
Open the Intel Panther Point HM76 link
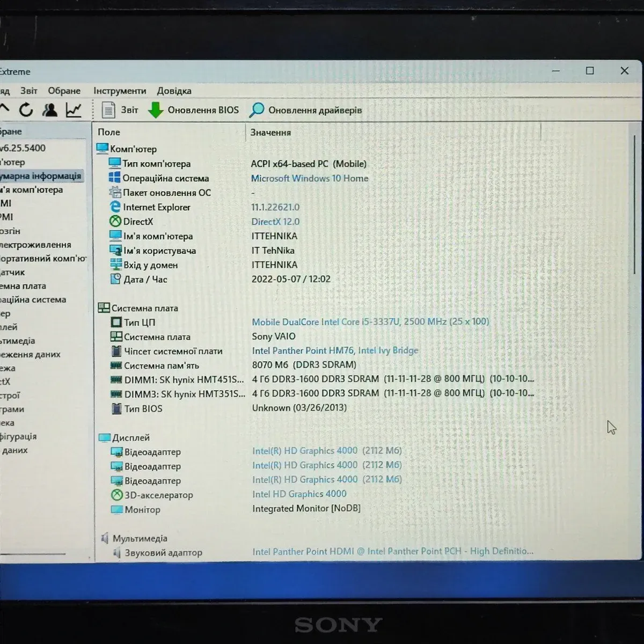303,350
